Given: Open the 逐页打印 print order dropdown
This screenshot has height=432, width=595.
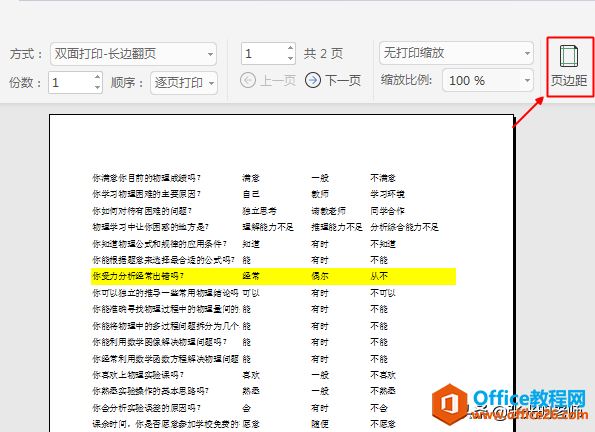Looking at the screenshot, I should coord(184,83).
